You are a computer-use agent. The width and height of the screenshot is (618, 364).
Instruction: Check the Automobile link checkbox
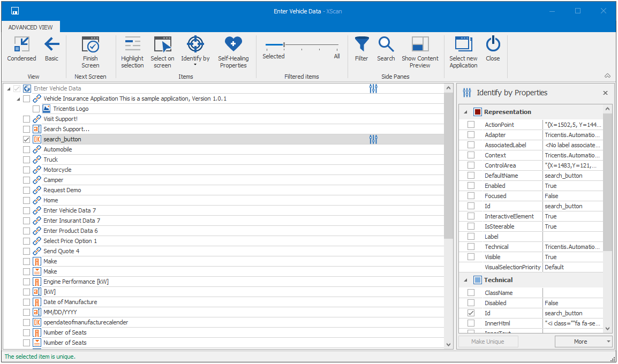point(27,149)
